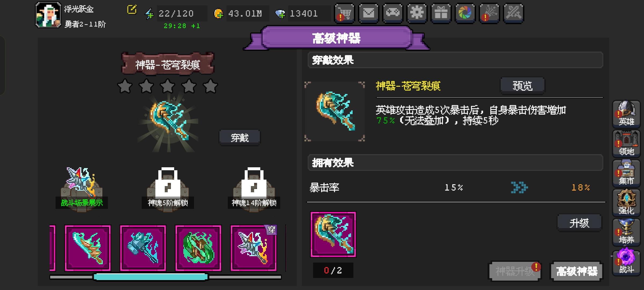Screen dimensions: 644x290
Task: Open the mail envelope icon
Action: pyautogui.click(x=369, y=13)
